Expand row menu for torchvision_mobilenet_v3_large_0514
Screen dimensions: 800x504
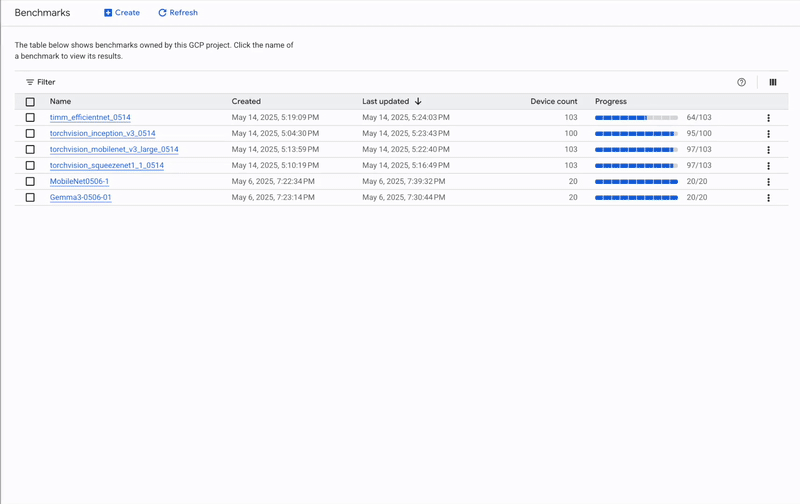[x=768, y=150]
